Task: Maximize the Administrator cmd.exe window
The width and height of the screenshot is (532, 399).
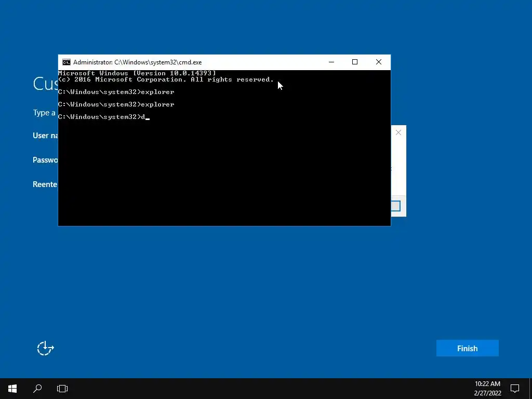Action: 355,62
